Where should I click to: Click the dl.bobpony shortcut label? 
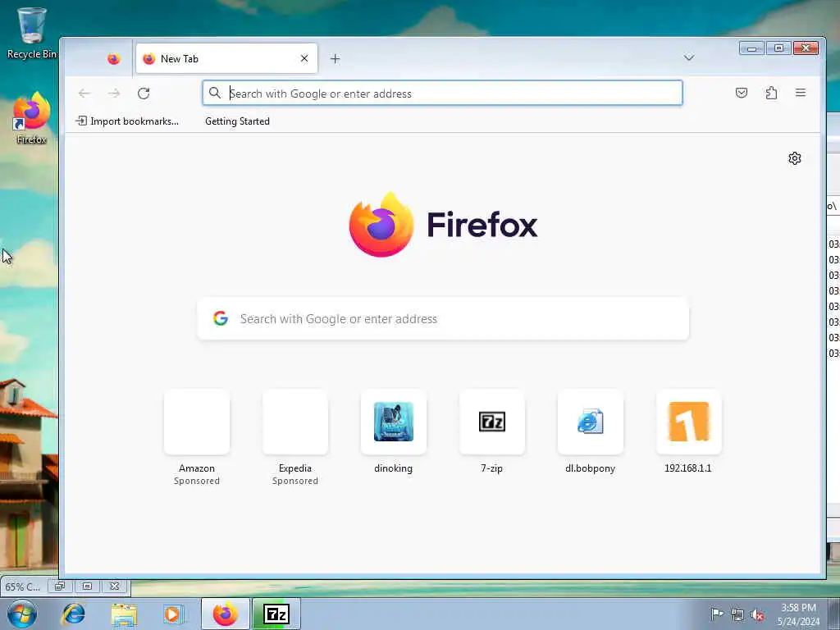pos(591,468)
